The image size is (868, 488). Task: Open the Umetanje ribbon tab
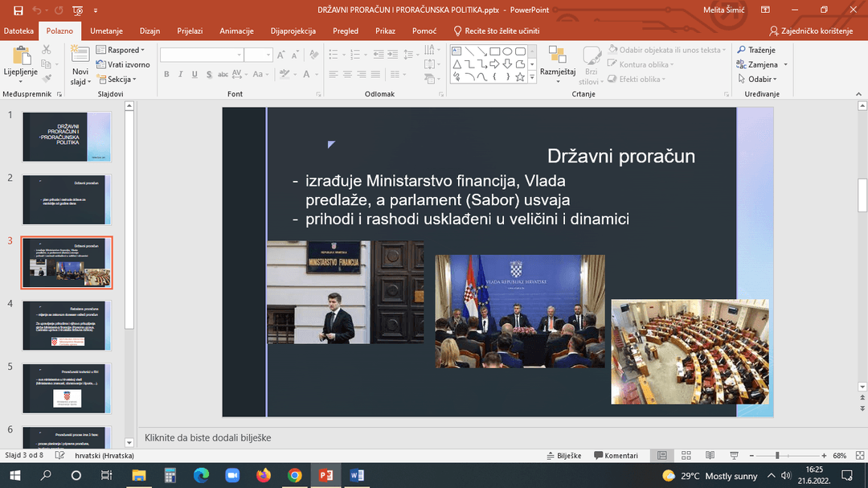106,31
